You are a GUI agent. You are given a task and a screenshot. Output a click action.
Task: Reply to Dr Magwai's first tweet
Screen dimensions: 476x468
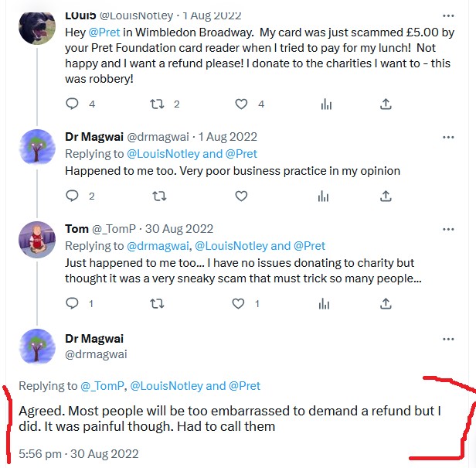[72, 196]
